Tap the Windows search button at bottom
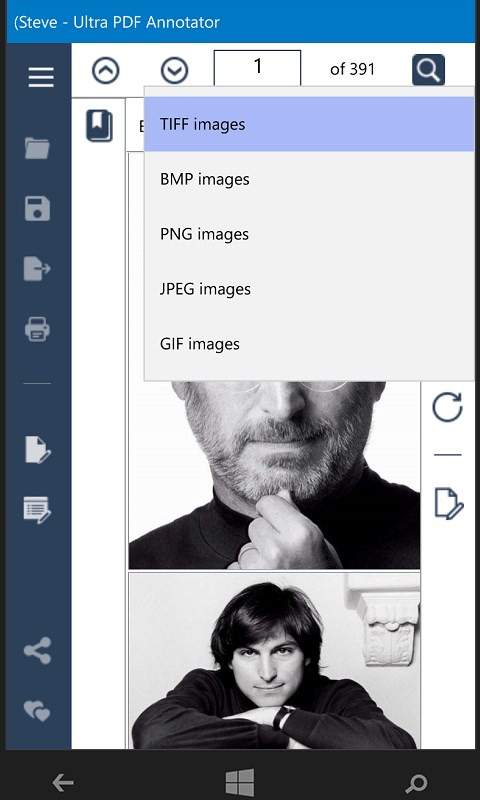 [x=416, y=783]
